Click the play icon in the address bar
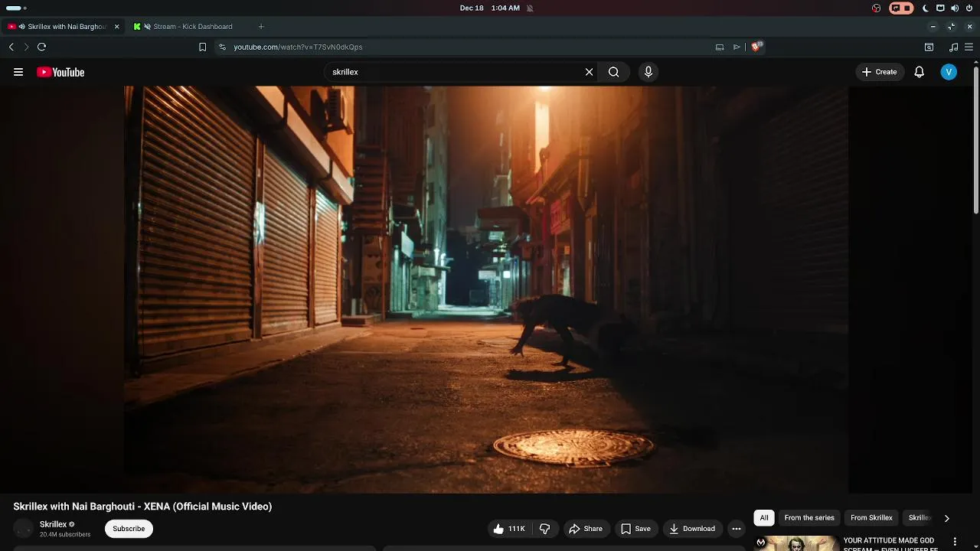The image size is (980, 551). (737, 47)
